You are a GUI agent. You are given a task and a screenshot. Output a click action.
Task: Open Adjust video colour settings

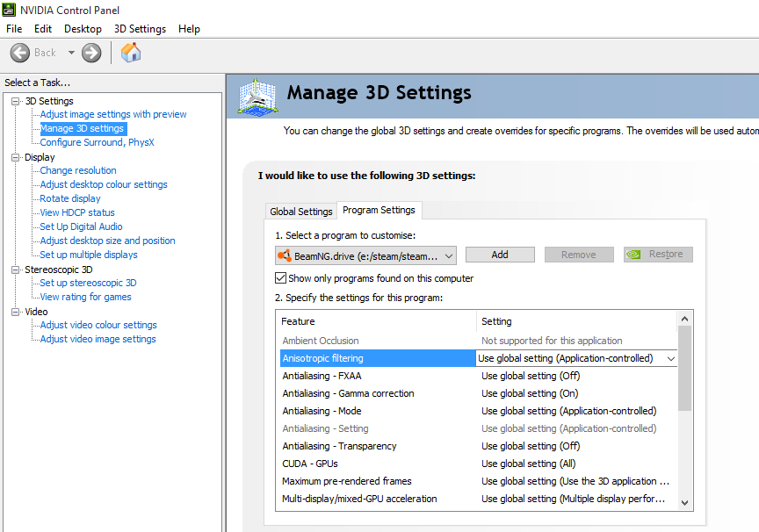(98, 325)
